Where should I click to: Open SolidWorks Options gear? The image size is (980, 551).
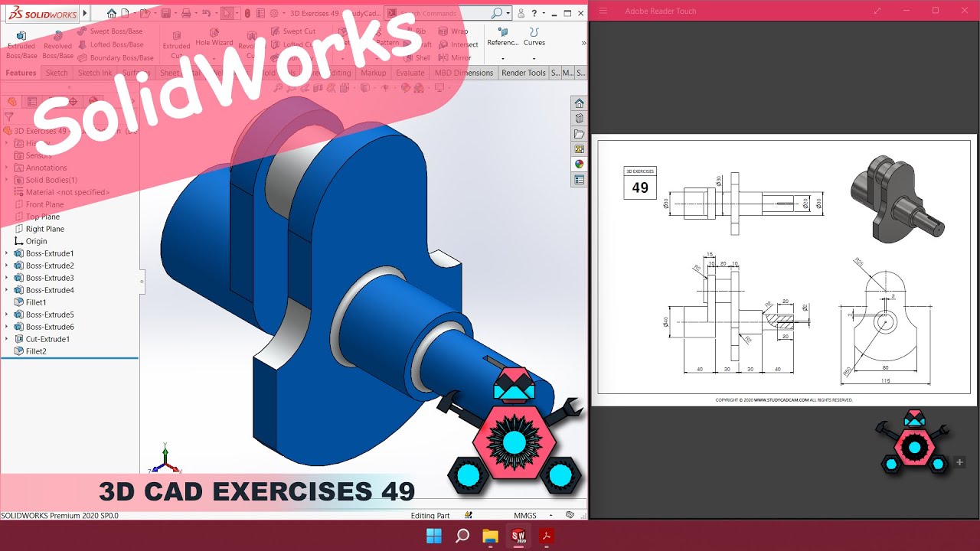click(274, 13)
